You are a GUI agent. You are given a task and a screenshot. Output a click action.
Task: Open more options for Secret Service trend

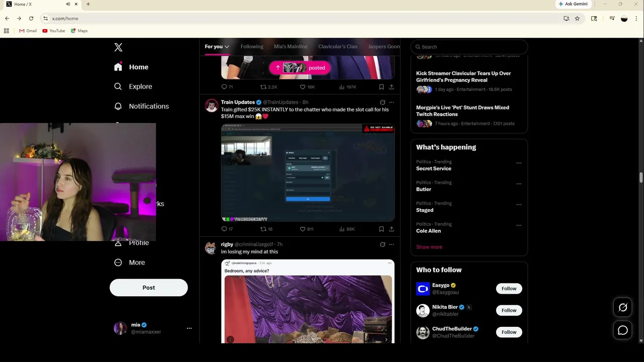pos(519,163)
